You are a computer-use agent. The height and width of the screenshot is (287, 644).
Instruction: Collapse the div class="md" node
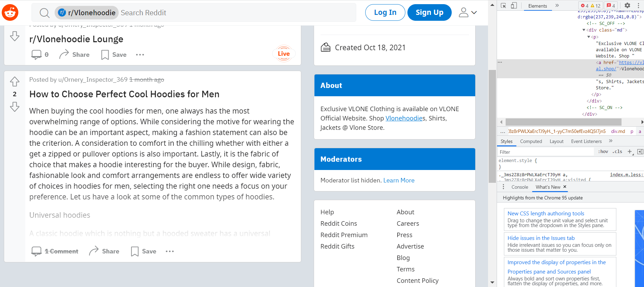click(x=584, y=30)
